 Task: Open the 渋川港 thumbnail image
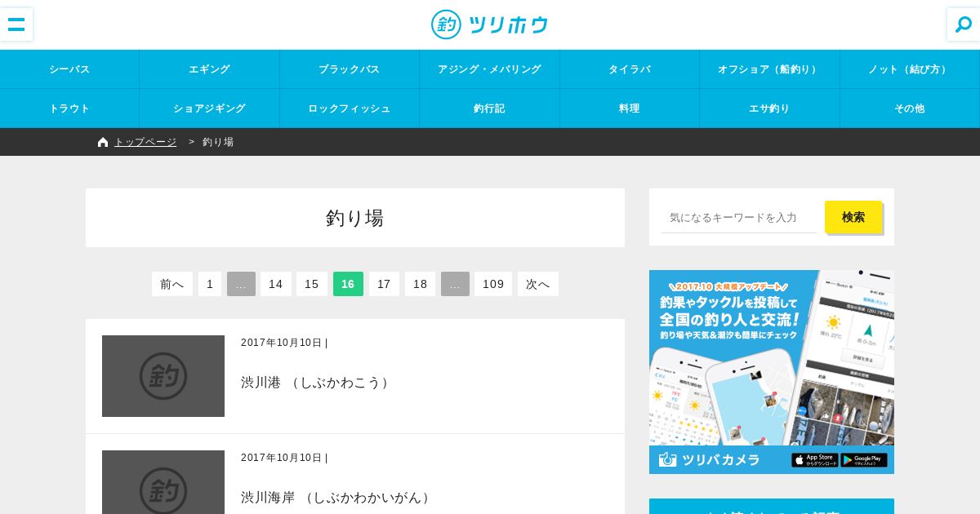tap(163, 376)
